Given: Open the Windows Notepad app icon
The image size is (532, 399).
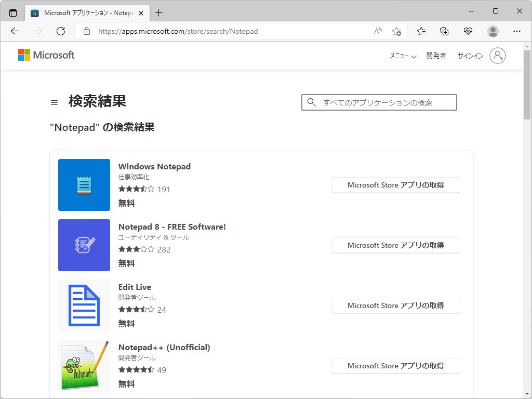Looking at the screenshot, I should pos(84,185).
